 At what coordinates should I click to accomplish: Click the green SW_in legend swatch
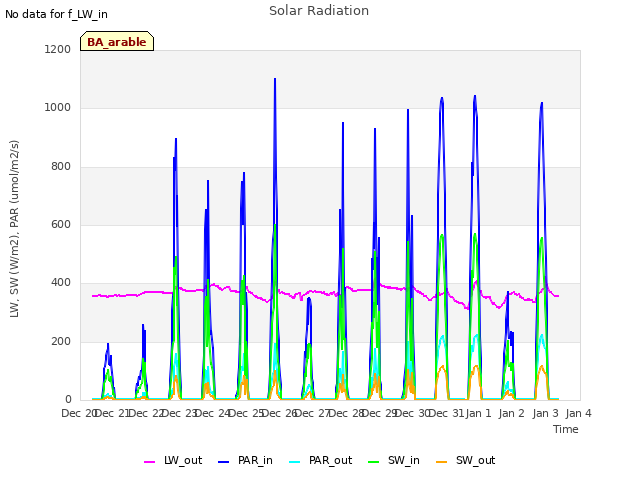coord(373,462)
